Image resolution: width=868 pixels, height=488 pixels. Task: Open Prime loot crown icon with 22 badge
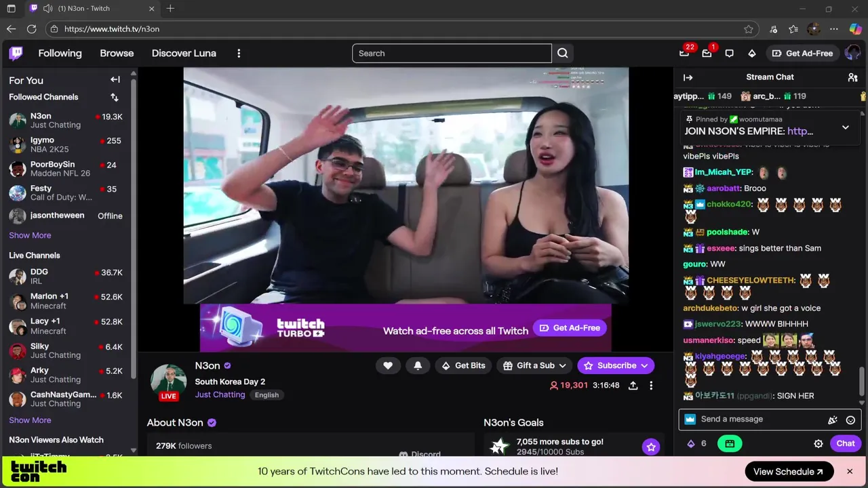tap(684, 53)
